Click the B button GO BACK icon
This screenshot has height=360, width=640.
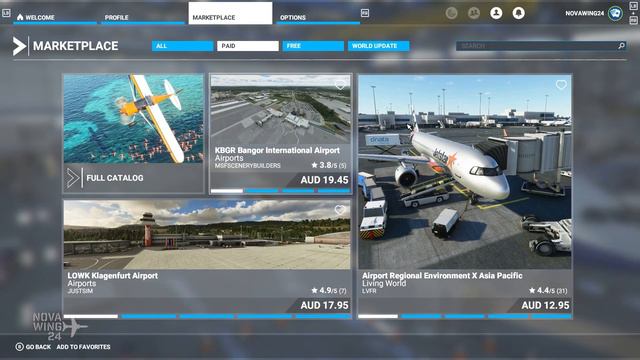click(x=19, y=347)
